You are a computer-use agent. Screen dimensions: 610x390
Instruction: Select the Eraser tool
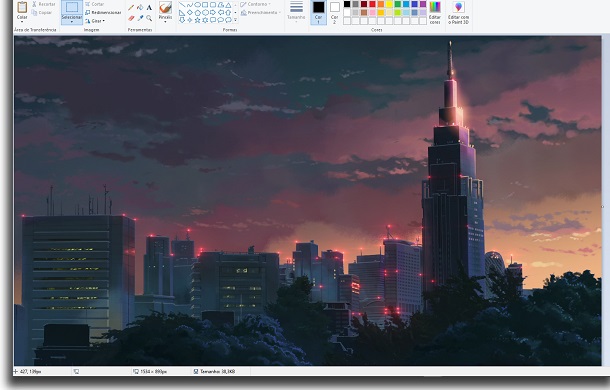(131, 18)
